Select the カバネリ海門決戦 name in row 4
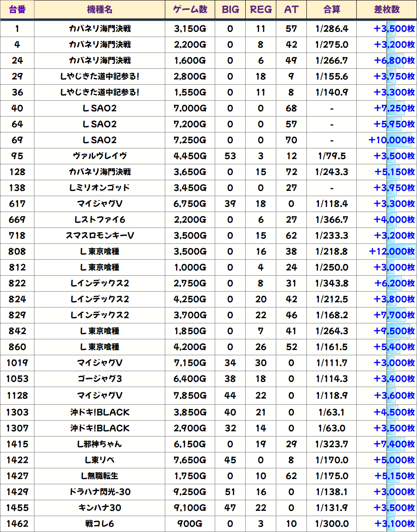This screenshot has height=532, width=417. coord(99,45)
